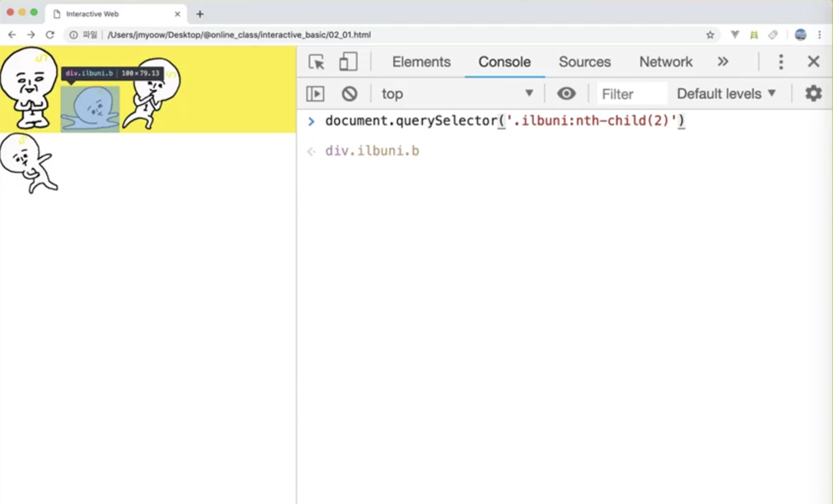
Task: Switch to the Elements tab
Action: point(421,62)
